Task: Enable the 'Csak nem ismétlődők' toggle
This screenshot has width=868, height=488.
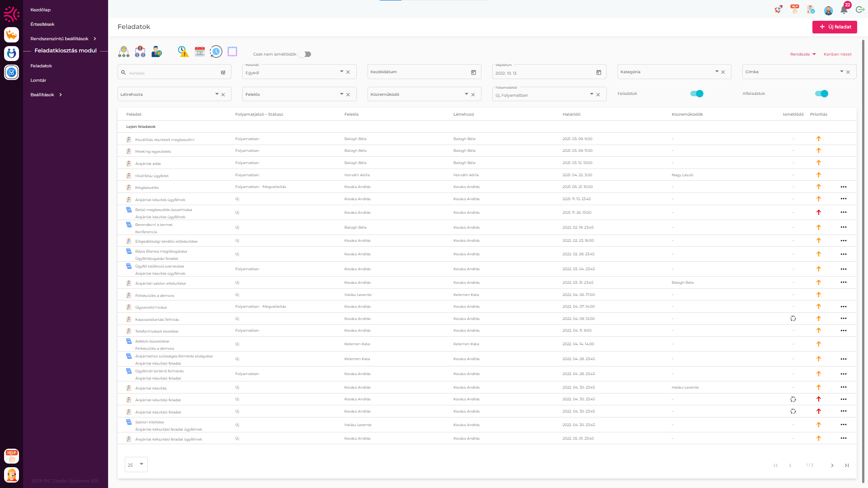Action: tap(306, 54)
